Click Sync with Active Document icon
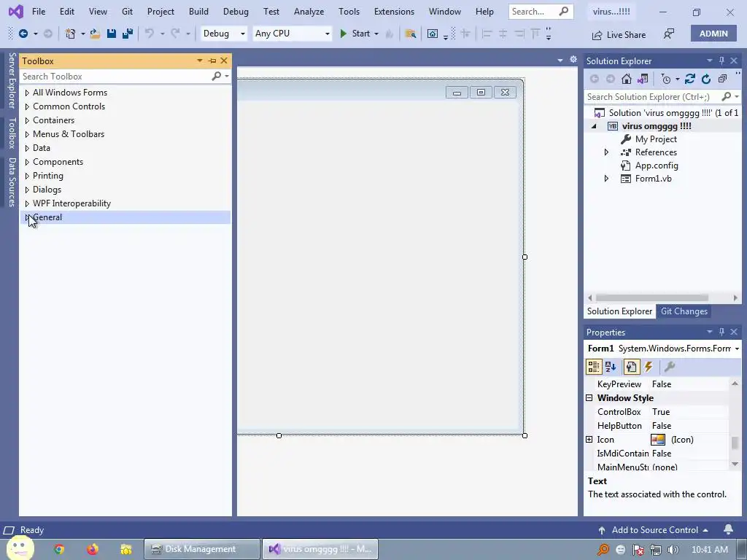This screenshot has width=747, height=560. 690,79
